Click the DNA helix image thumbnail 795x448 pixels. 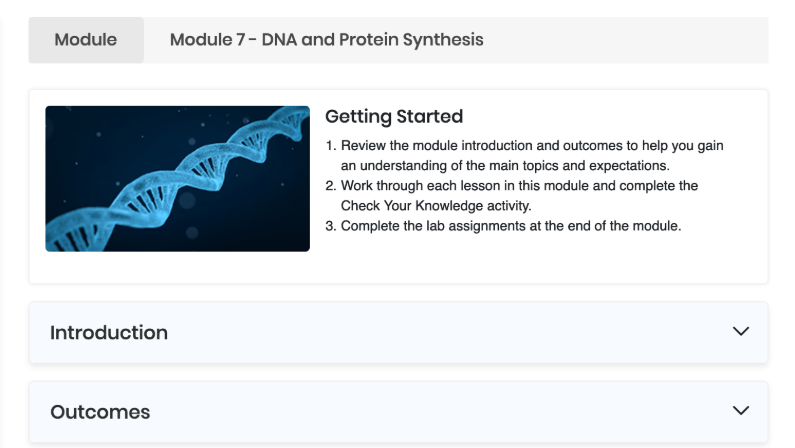177,178
